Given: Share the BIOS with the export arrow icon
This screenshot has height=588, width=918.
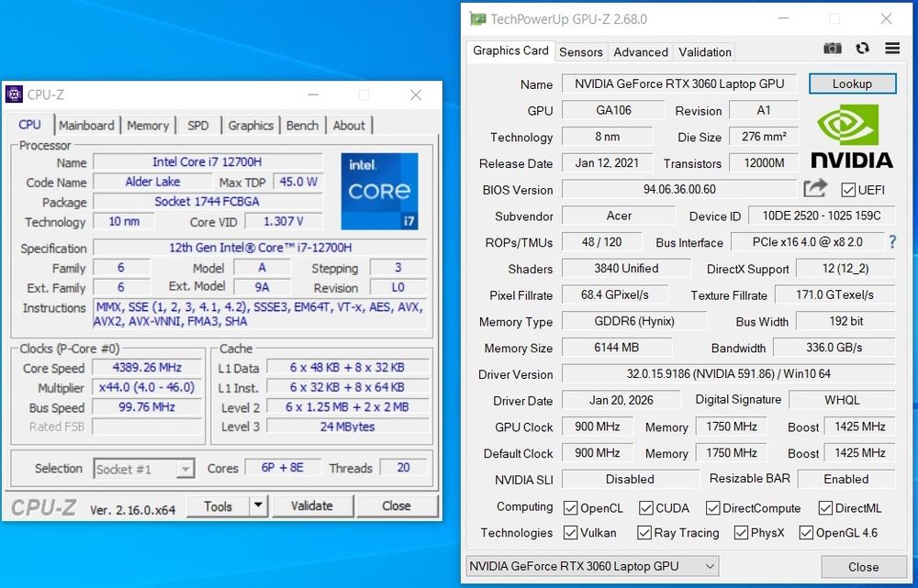Looking at the screenshot, I should click(815, 188).
